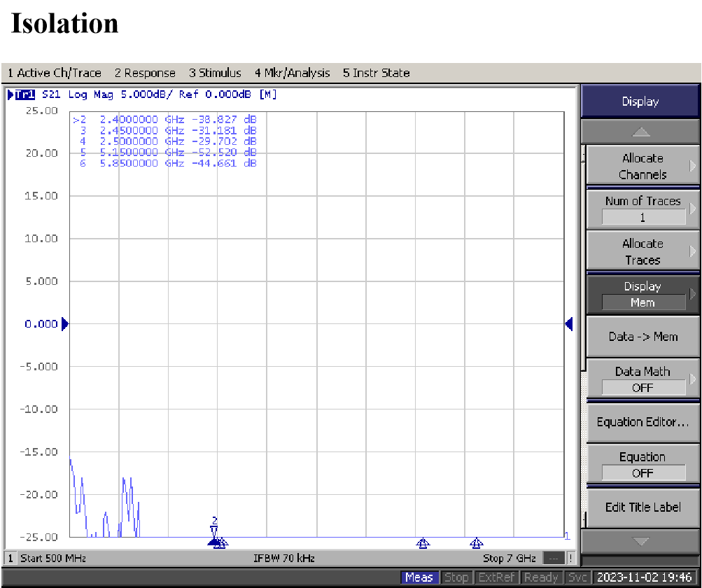Image resolution: width=702 pixels, height=588 pixels.
Task: Toggle Data Math OFF softkey
Action: [643, 379]
